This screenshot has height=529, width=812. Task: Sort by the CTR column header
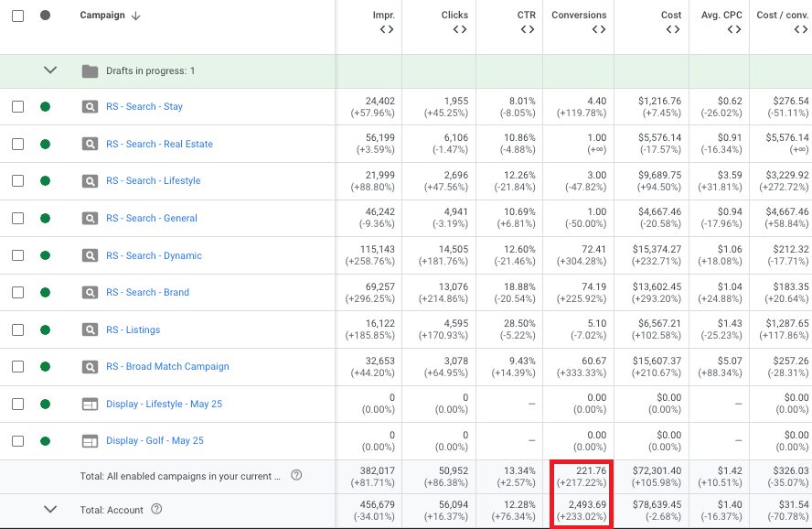click(526, 15)
